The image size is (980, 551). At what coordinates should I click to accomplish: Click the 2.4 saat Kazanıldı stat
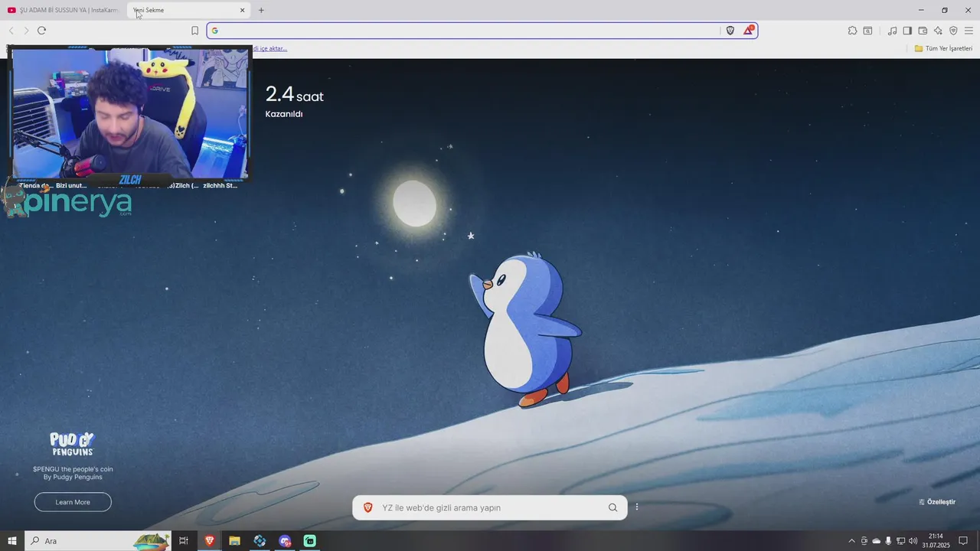pyautogui.click(x=295, y=101)
